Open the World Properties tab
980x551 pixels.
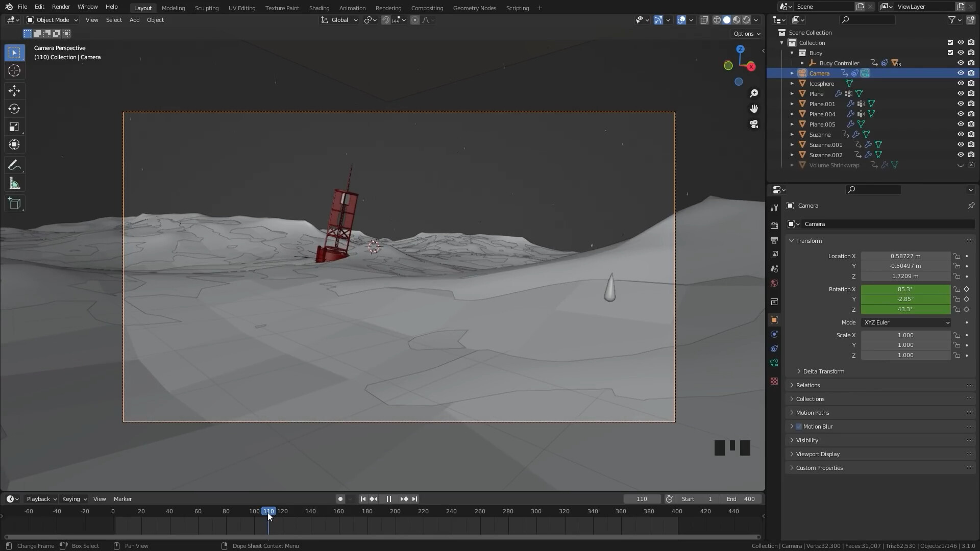tap(774, 283)
